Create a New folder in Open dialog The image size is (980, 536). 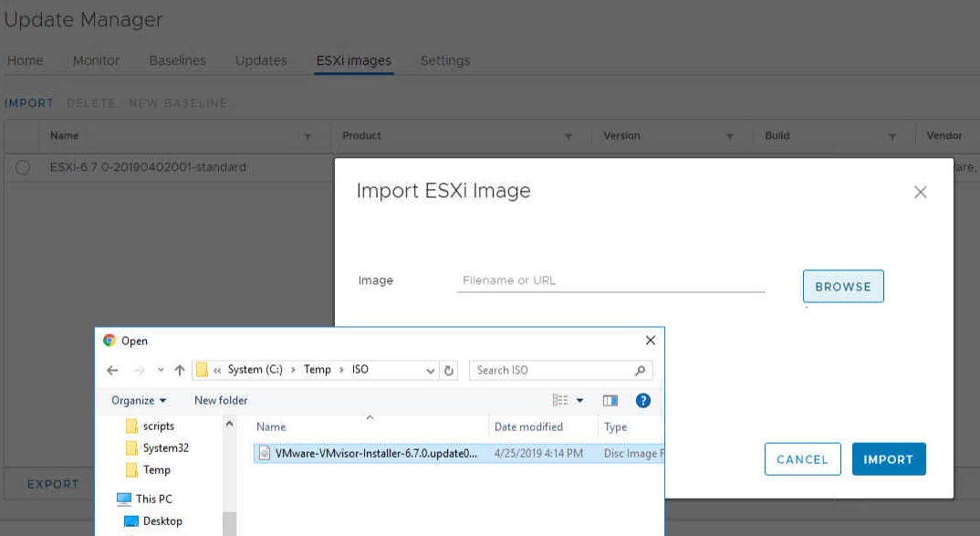(x=221, y=400)
